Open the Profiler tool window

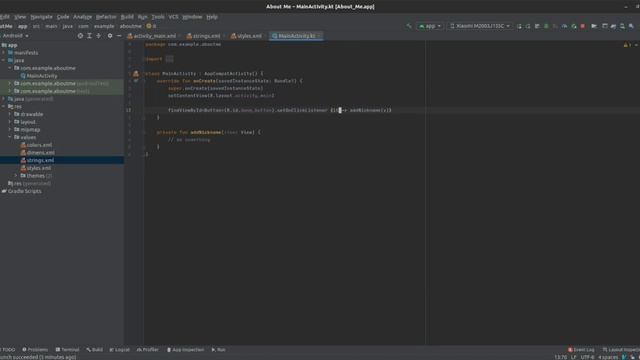pyautogui.click(x=148, y=350)
